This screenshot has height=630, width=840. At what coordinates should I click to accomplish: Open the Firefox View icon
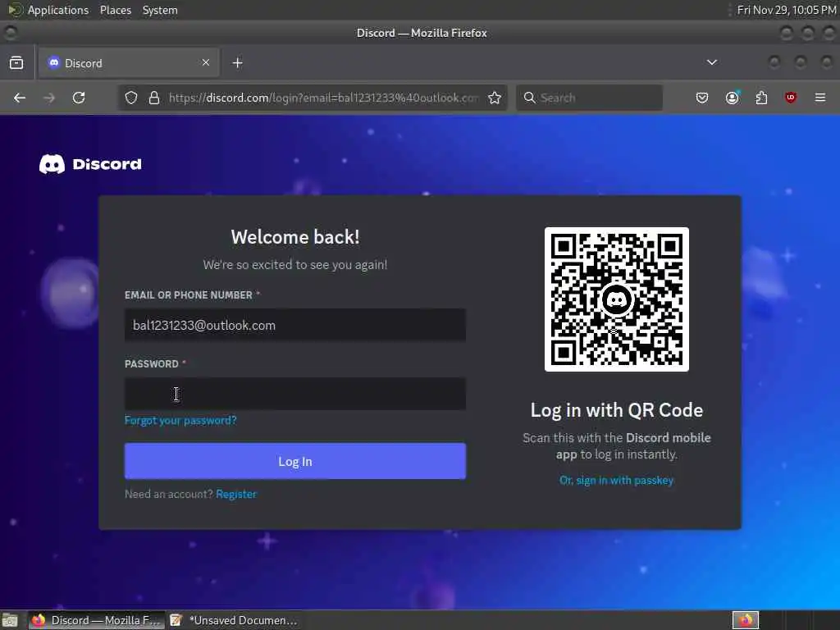pos(16,62)
